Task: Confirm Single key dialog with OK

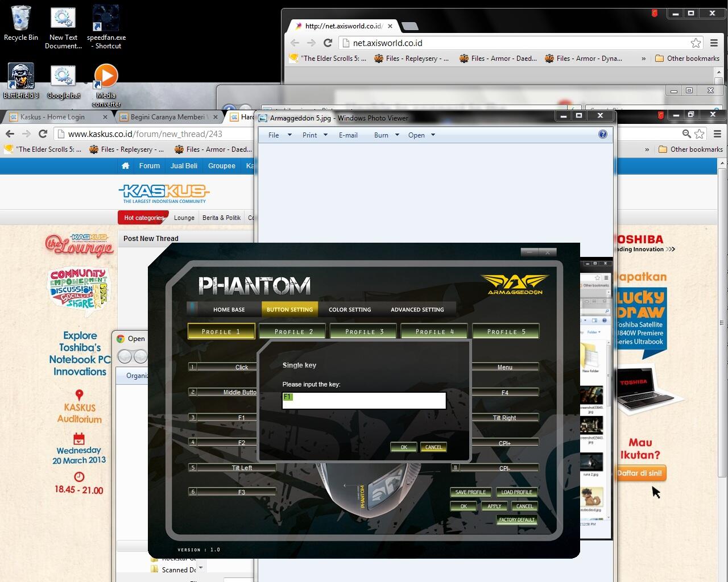Action: [404, 447]
